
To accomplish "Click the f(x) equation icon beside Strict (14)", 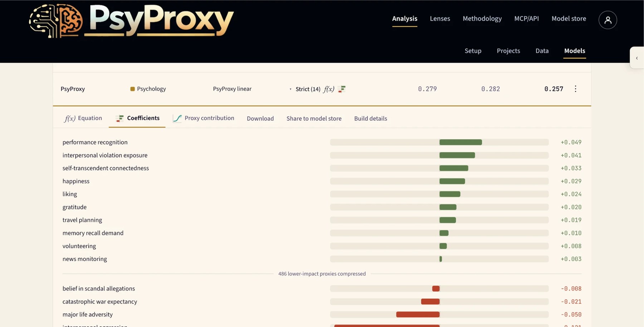I will [x=329, y=89].
